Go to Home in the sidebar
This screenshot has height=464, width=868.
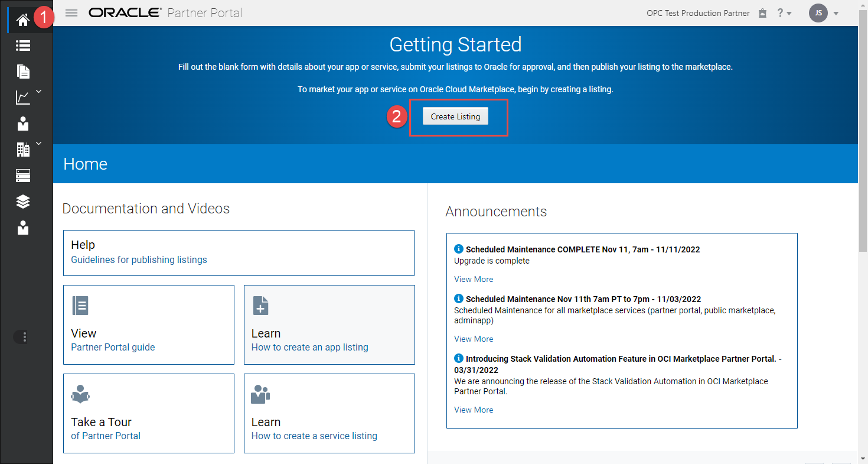click(x=23, y=20)
